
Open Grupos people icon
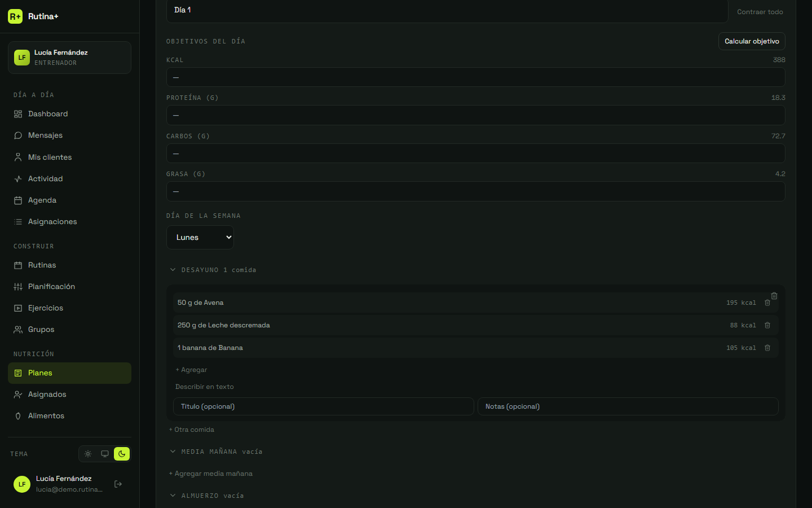[18, 330]
